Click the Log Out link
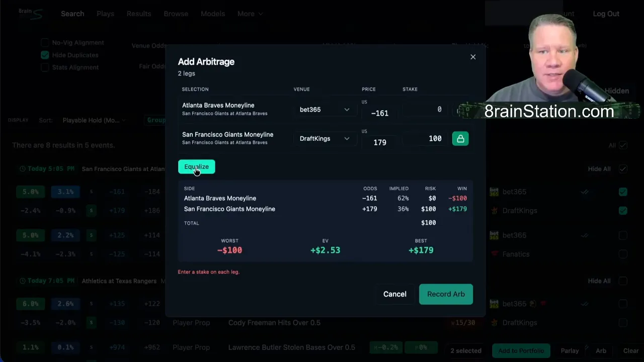This screenshot has width=644, height=362. [606, 14]
